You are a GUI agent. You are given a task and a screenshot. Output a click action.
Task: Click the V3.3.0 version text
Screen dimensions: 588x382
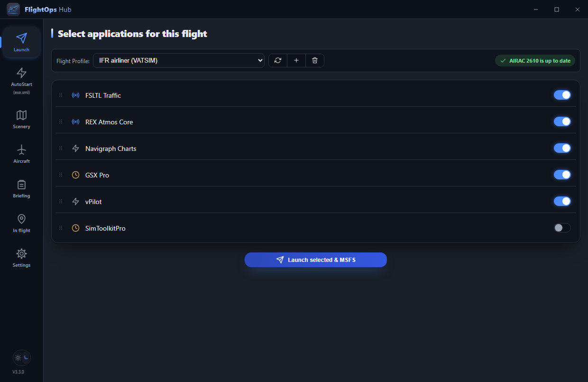(18, 372)
